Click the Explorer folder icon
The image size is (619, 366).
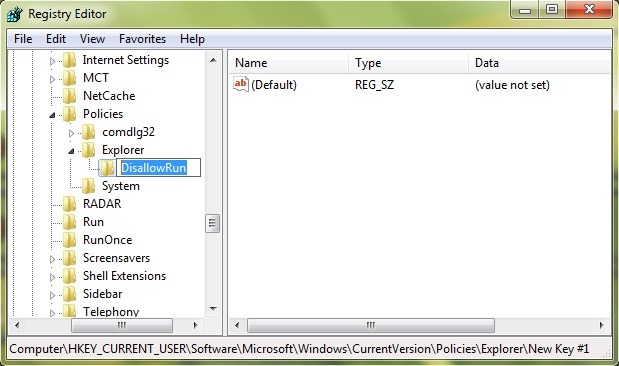[x=88, y=150]
